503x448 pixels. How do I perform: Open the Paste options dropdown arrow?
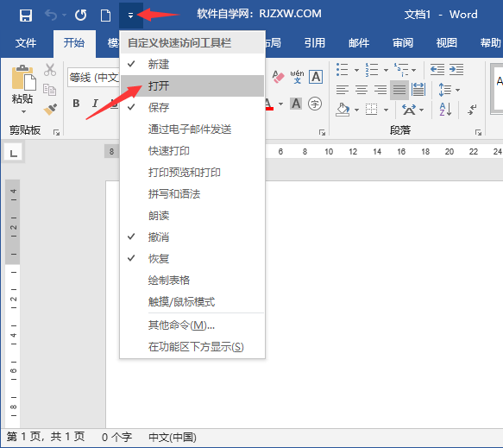click(23, 111)
